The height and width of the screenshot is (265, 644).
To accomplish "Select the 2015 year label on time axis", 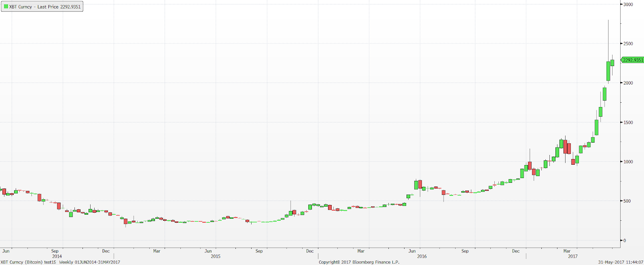I will (216, 256).
